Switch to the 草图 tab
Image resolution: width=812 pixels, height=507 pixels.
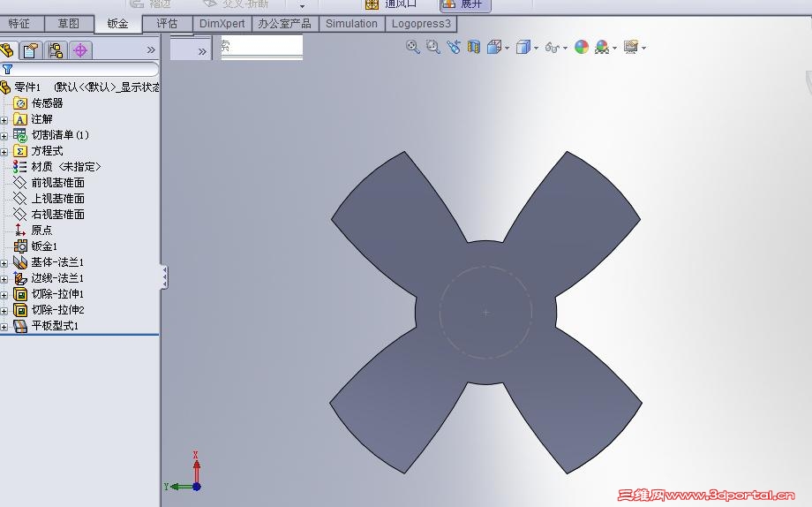(69, 24)
